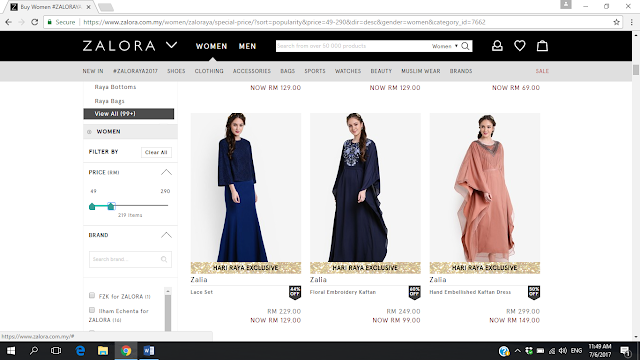Open the pink kaftan dress image
The image size is (640, 360).
(485, 187)
